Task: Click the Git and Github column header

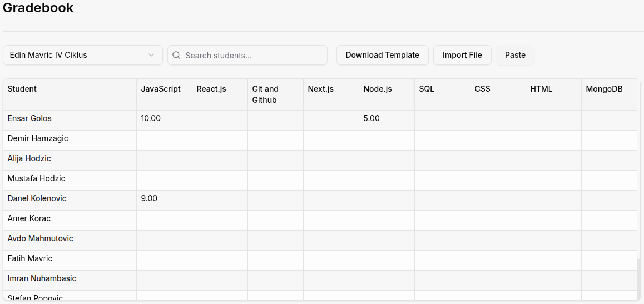Action: tap(265, 94)
